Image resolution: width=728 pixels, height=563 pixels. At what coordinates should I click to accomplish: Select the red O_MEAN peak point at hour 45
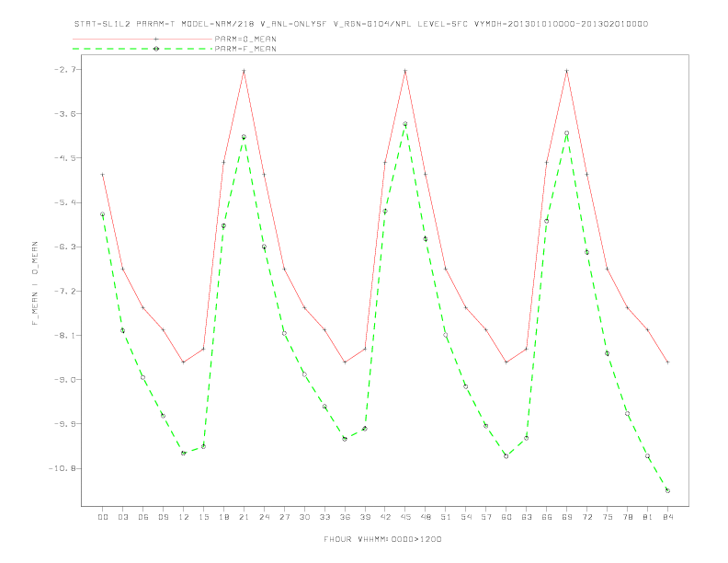coord(405,71)
